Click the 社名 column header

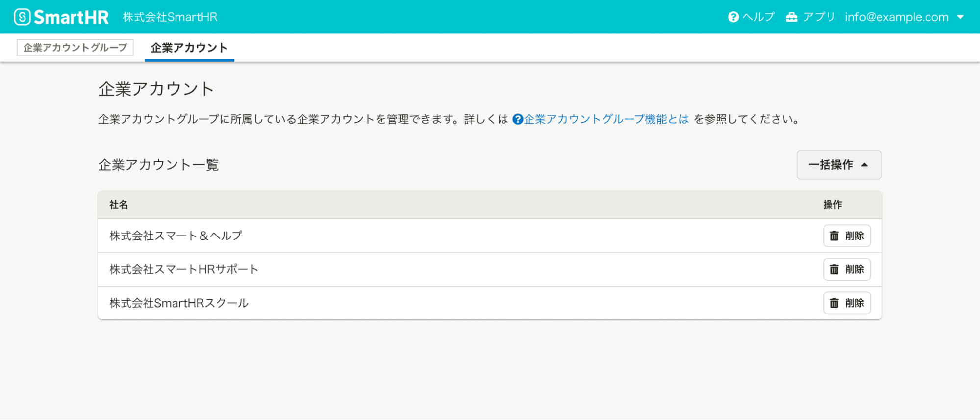pyautogui.click(x=119, y=205)
